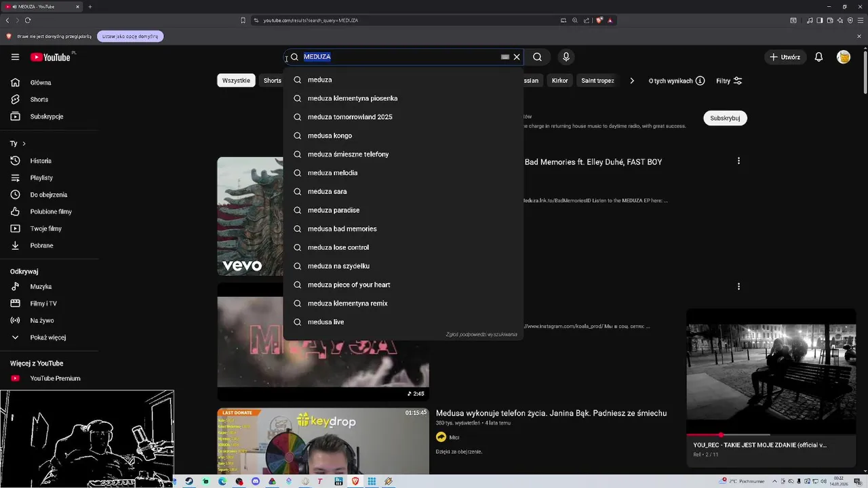Choose suggestion 'medusa kongo'
This screenshot has width=868, height=488.
coord(403,136)
